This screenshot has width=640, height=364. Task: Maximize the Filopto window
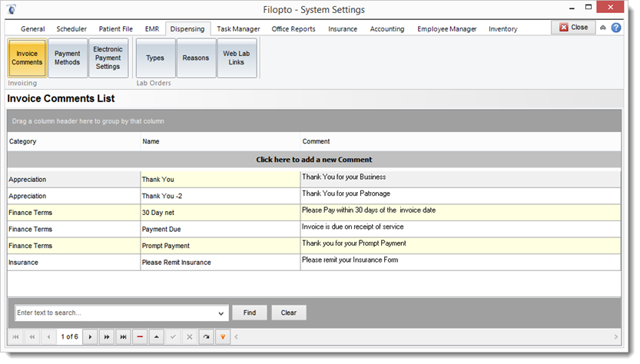(x=589, y=7)
